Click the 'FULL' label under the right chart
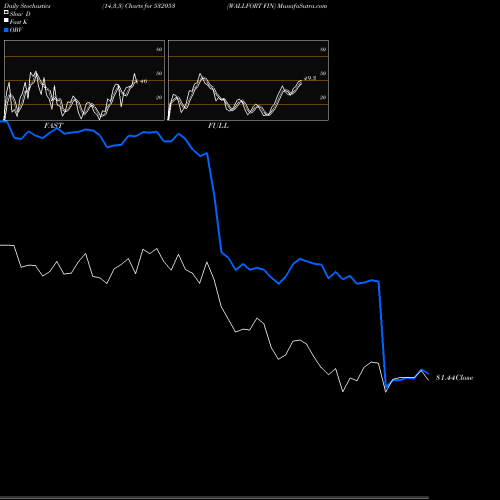The width and height of the screenshot is (500, 500). pyautogui.click(x=218, y=126)
